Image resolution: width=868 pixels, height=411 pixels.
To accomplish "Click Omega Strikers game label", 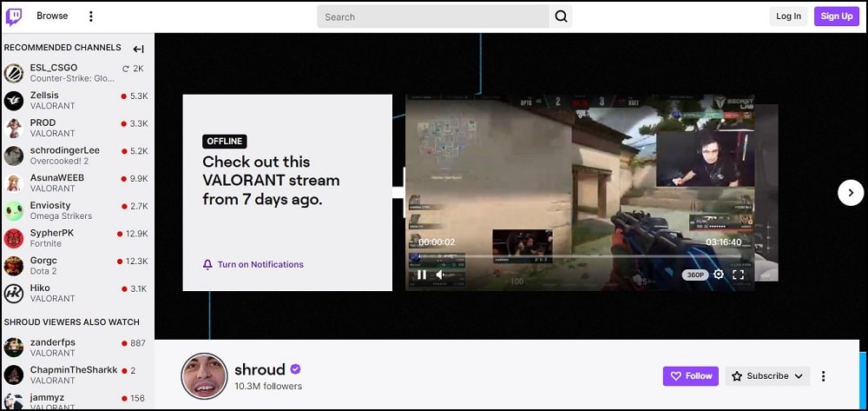I will pyautogui.click(x=61, y=216).
